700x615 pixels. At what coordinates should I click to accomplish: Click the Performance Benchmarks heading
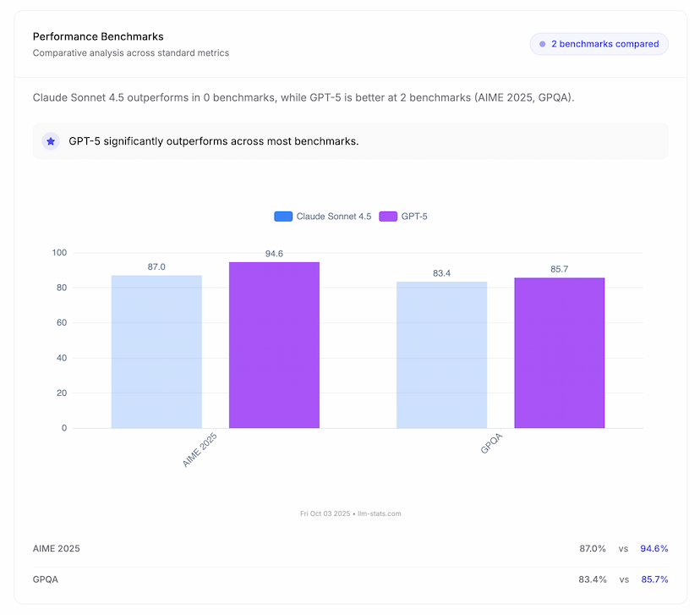point(98,36)
